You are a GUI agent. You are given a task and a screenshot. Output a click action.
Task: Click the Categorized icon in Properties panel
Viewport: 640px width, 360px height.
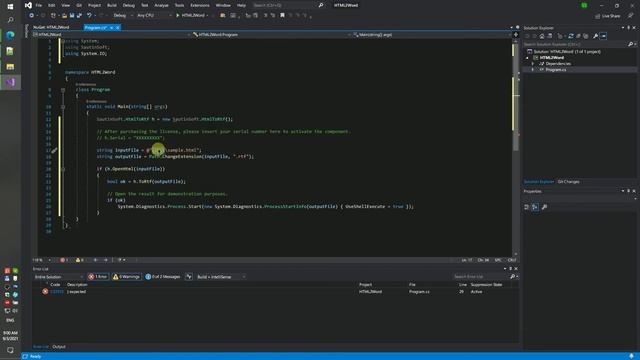(x=527, y=207)
